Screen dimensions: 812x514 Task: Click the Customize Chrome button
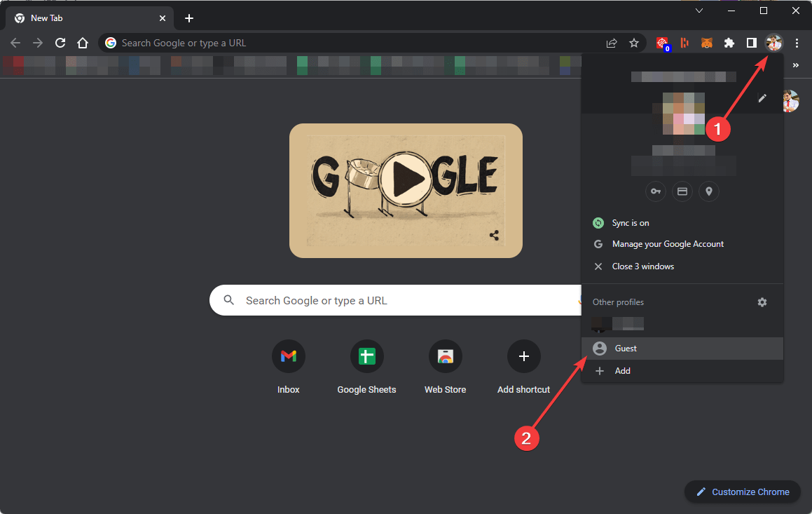743,492
